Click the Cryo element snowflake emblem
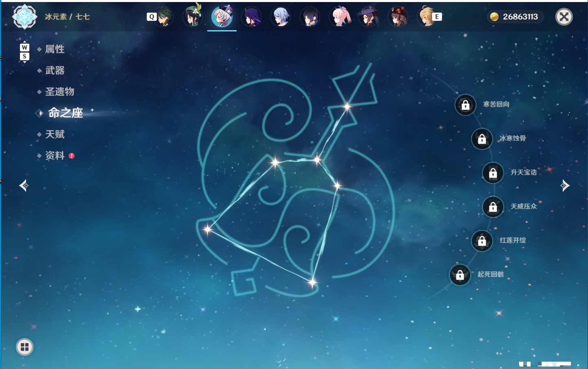 tap(24, 17)
